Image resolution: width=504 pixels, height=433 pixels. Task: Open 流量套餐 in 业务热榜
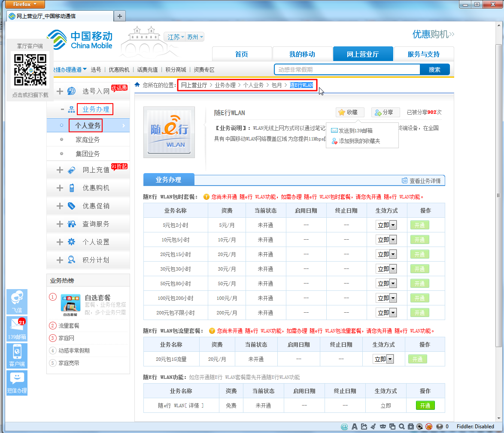point(69,326)
